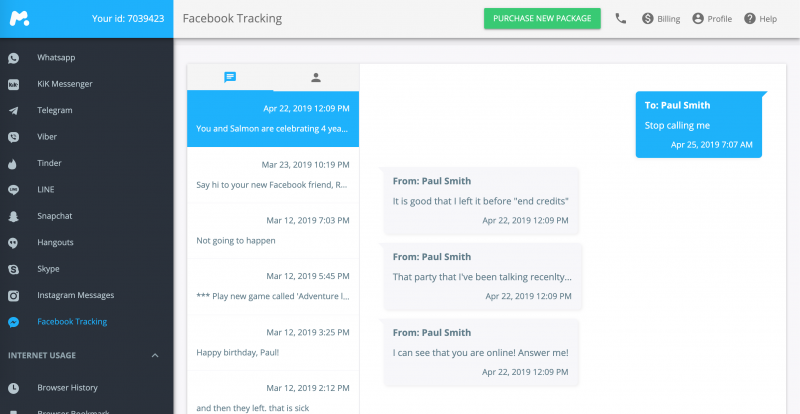
Task: Click the Telegram paper plane icon
Action: [x=14, y=111]
